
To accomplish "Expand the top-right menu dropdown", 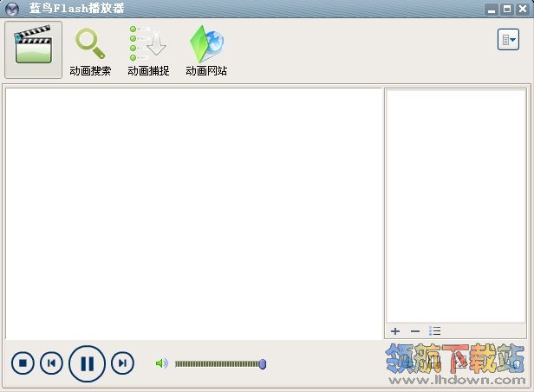I will [508, 40].
